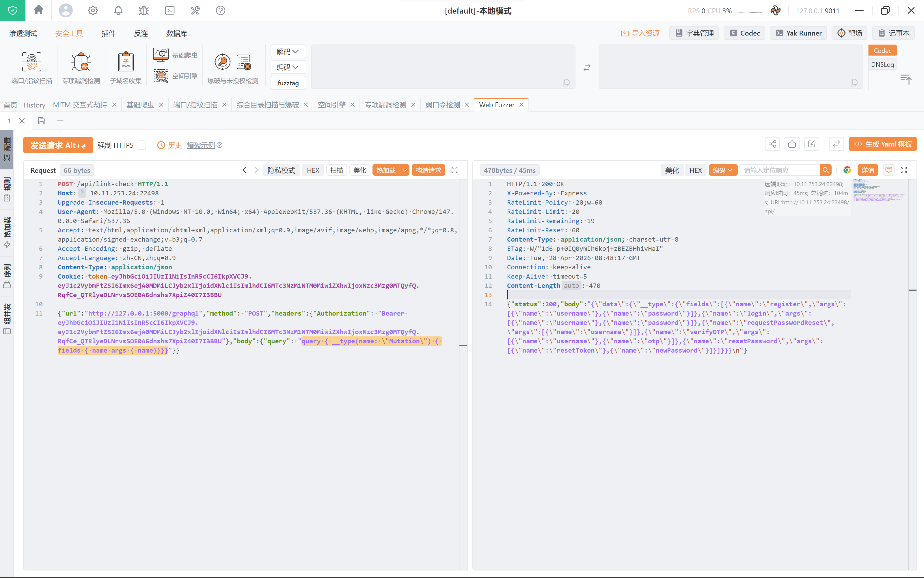Open response 详情 details

(868, 170)
